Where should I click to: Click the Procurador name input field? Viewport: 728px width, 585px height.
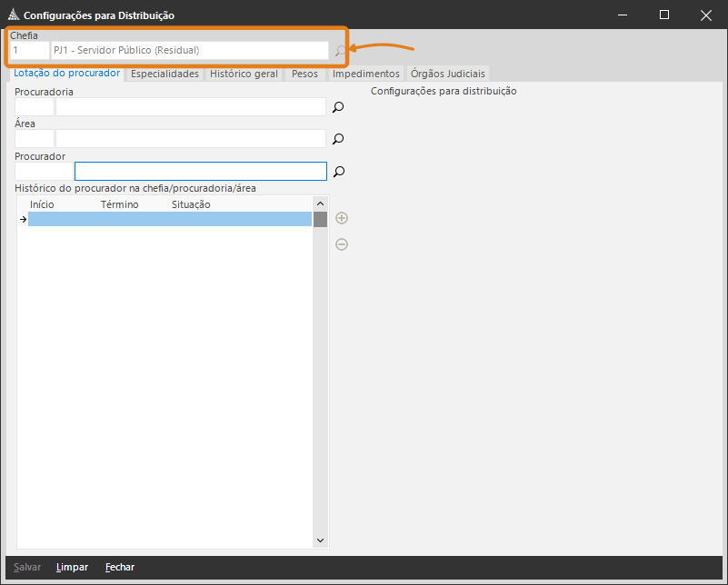point(200,171)
